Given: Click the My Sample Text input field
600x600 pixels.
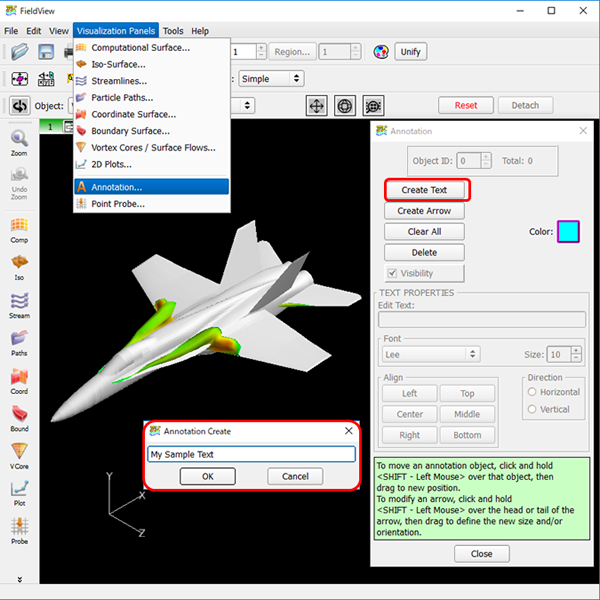Looking at the screenshot, I should (x=251, y=454).
